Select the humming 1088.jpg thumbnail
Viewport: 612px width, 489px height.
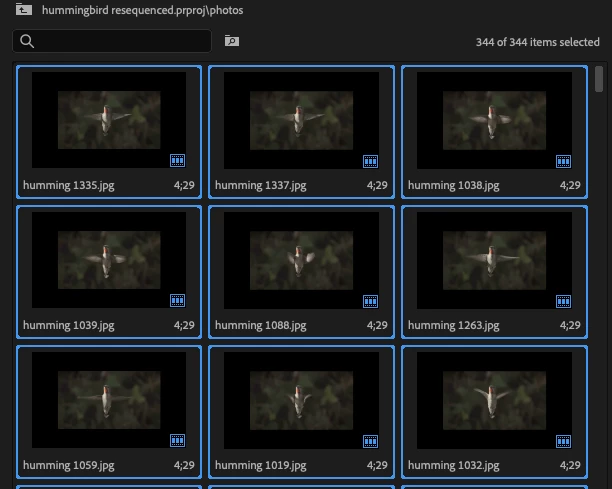(x=301, y=260)
